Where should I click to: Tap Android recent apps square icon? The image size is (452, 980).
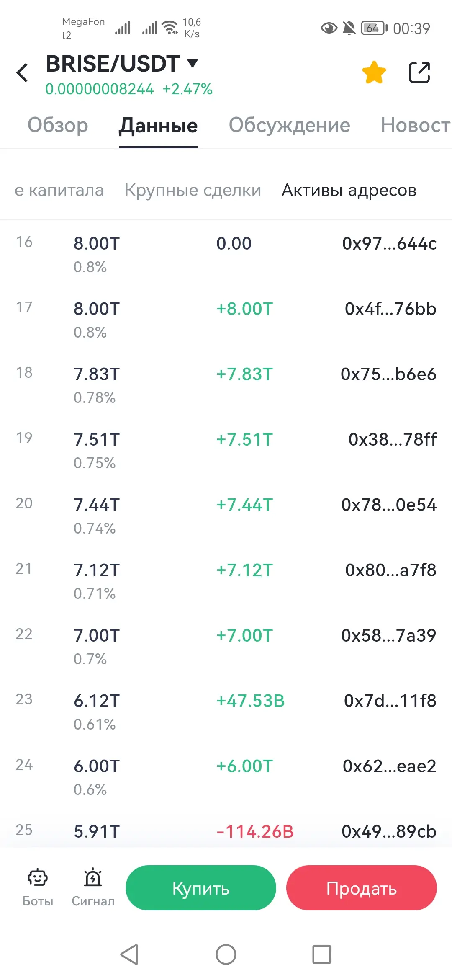(322, 955)
